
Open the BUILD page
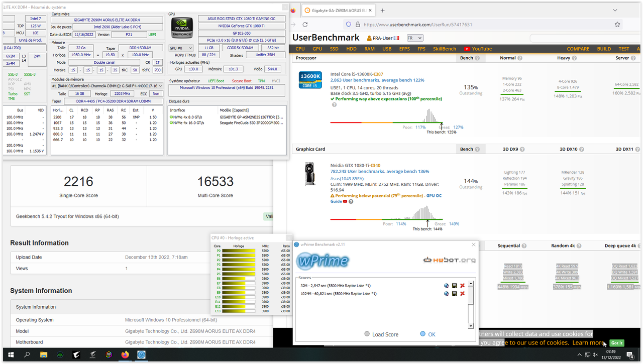coord(604,49)
